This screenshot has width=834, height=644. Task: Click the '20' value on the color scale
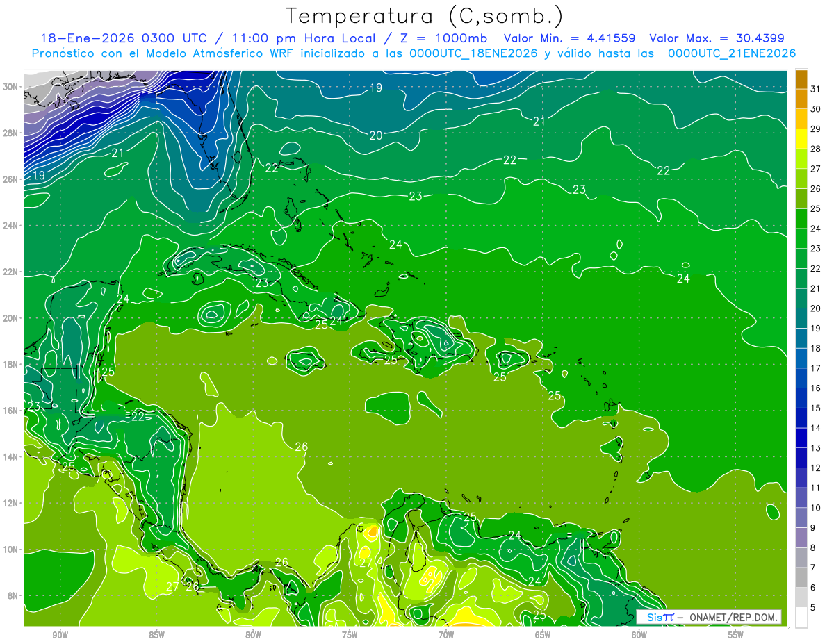pyautogui.click(x=816, y=308)
